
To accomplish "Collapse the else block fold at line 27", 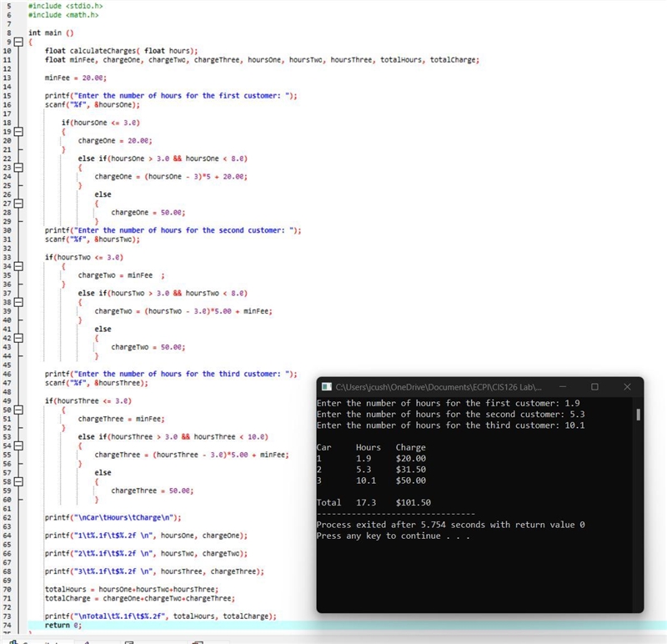I will click(18, 204).
